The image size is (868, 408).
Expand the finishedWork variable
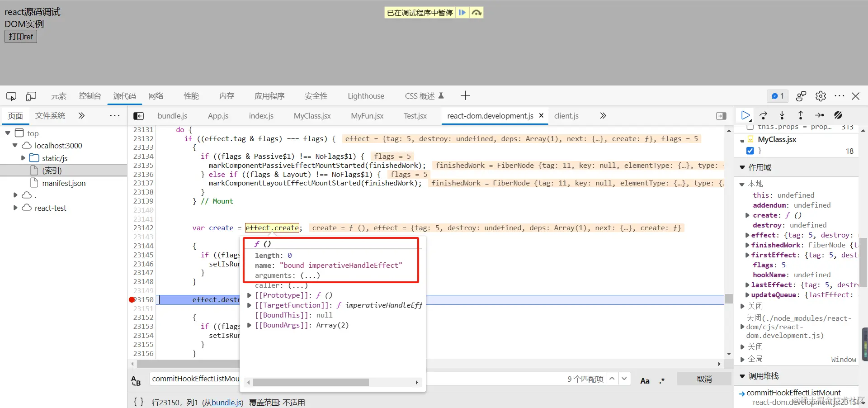[x=747, y=245]
